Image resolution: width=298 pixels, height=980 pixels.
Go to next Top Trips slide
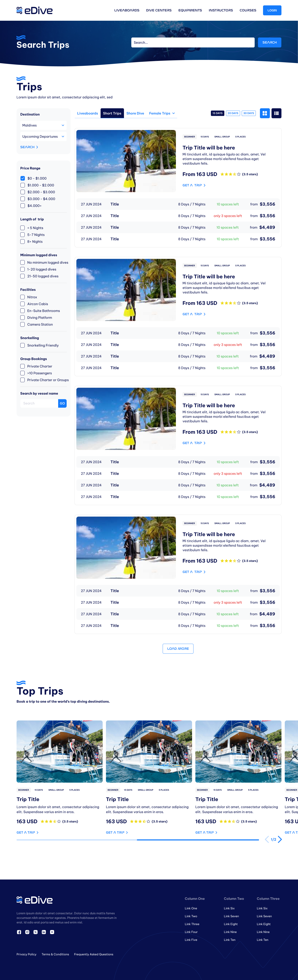pos(280,840)
